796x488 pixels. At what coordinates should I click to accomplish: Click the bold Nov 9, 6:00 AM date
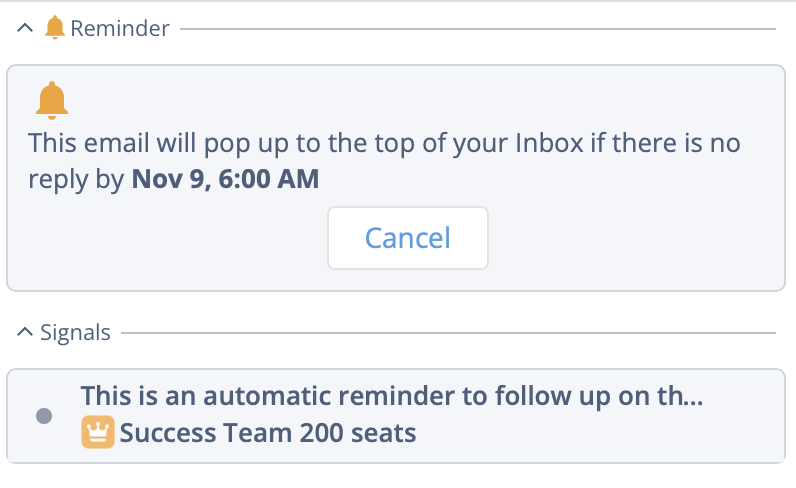point(225,179)
